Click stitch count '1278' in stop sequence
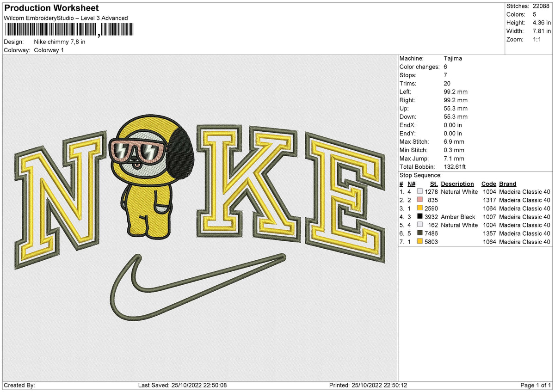Viewport: 555px width, 392px height. point(431,192)
